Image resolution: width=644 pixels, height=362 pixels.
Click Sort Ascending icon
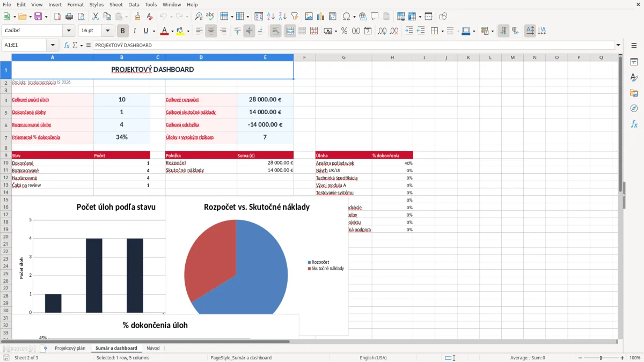[271, 17]
